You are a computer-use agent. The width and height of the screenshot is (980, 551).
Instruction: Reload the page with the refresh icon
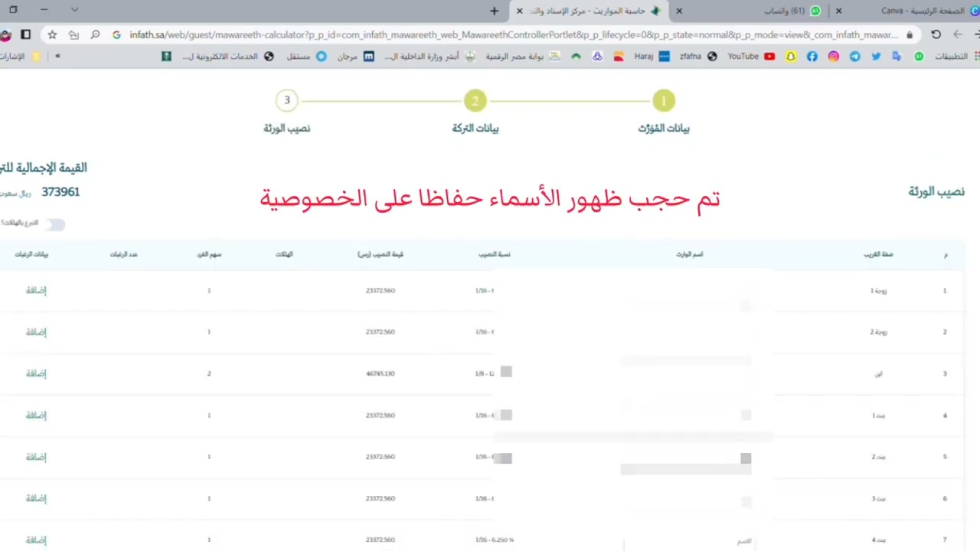936,34
